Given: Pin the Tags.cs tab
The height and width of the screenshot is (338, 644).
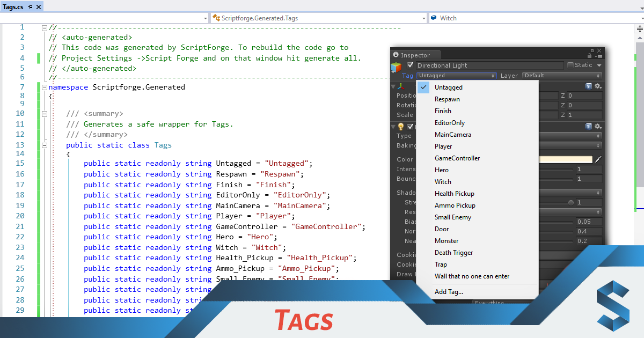Looking at the screenshot, I should pos(29,7).
